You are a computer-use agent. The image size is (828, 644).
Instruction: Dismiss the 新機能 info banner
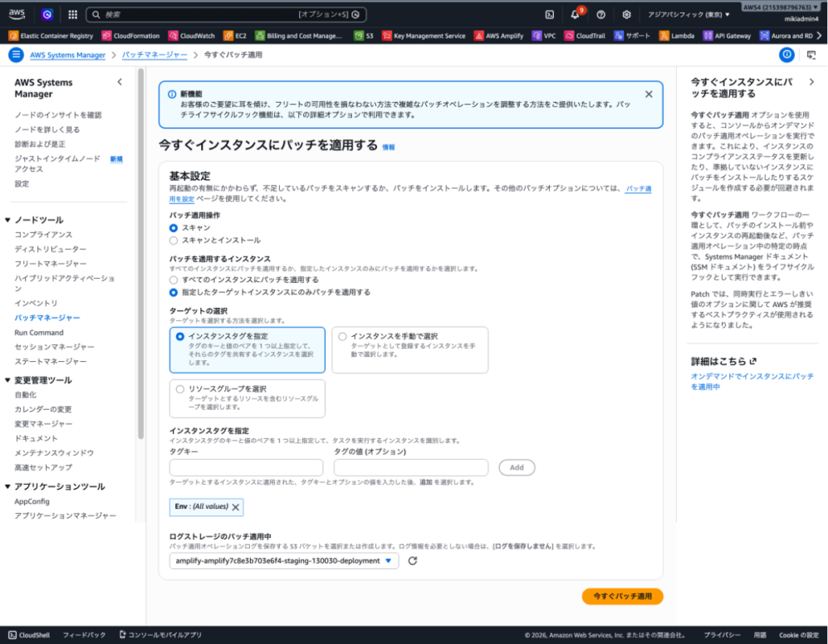pyautogui.click(x=648, y=94)
